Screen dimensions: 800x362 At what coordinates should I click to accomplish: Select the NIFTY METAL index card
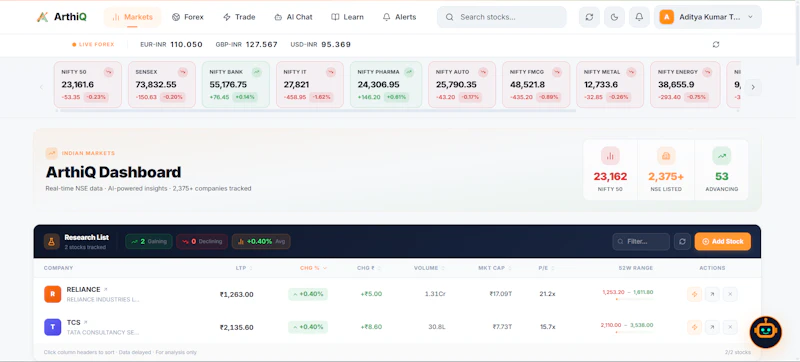point(610,85)
